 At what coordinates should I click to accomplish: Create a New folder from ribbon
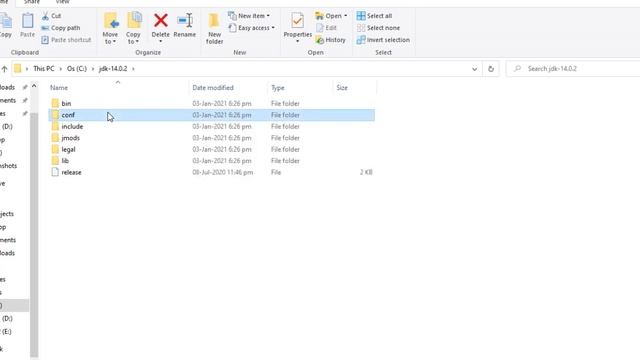(214, 28)
